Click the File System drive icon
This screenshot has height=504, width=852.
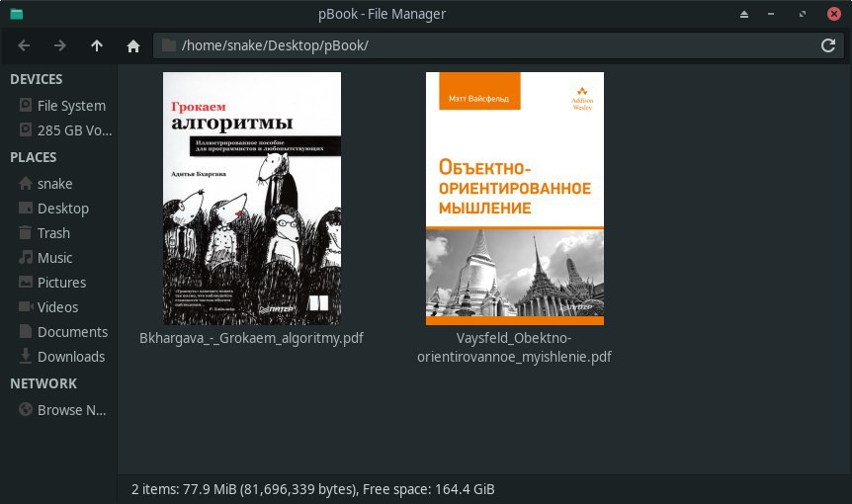point(26,105)
